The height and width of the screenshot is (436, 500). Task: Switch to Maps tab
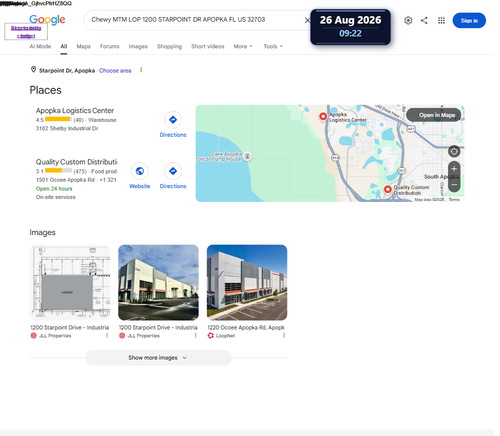pyautogui.click(x=83, y=46)
